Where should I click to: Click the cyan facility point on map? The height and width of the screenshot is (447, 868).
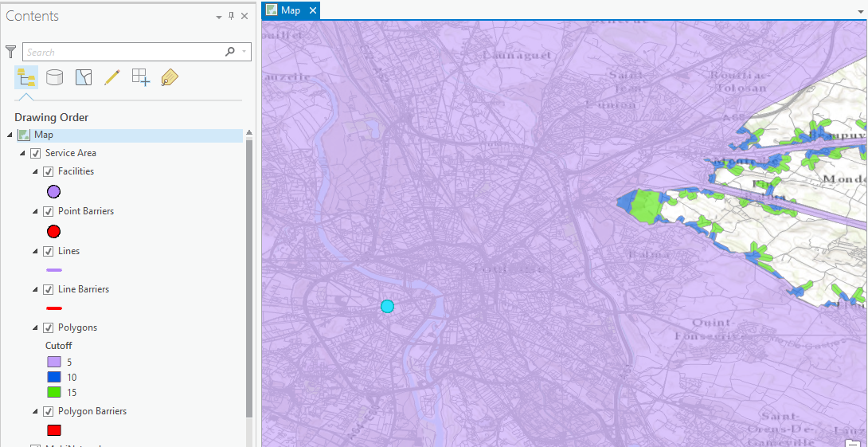tap(388, 306)
